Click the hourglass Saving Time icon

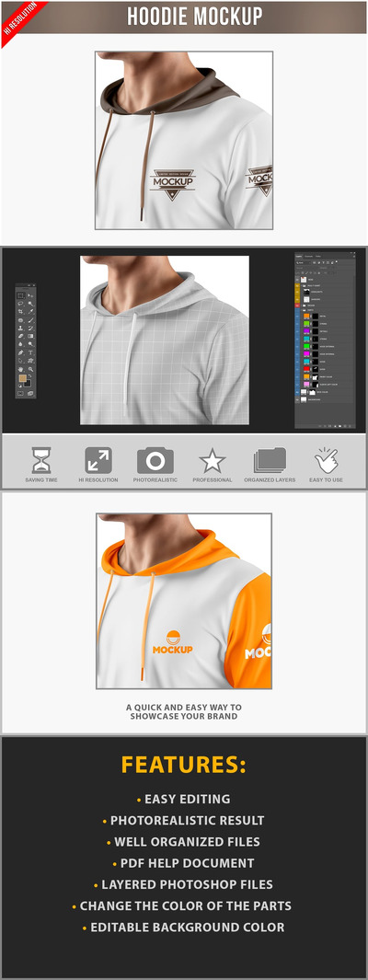coord(41,460)
